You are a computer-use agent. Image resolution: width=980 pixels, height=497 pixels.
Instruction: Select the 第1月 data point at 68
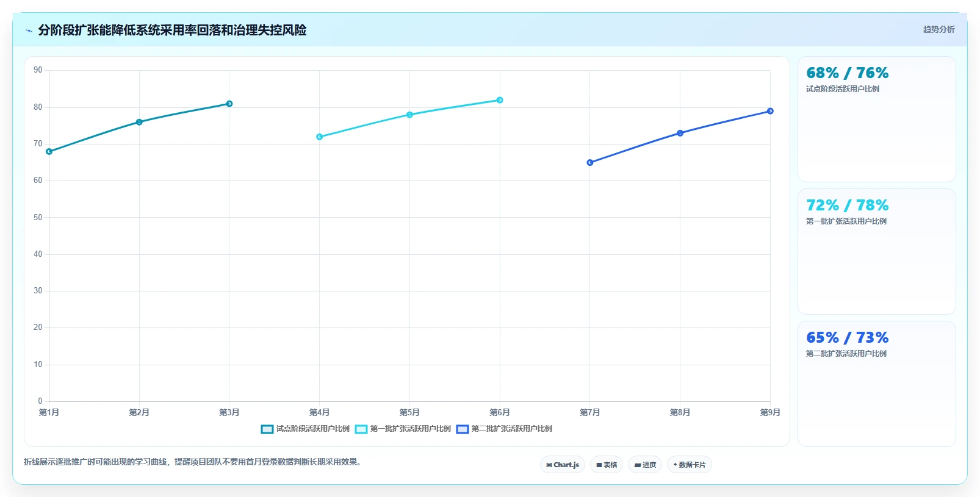click(x=49, y=151)
